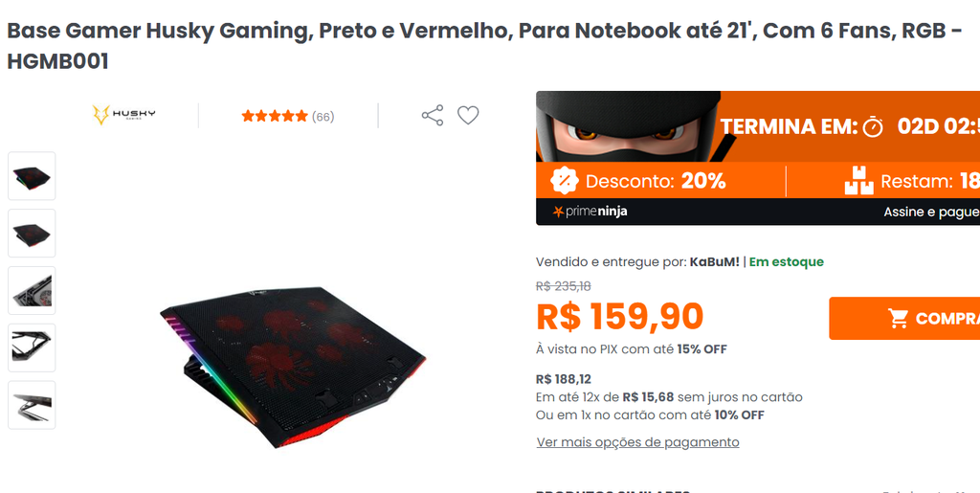The height and width of the screenshot is (493, 980).
Task: Add product to favorites with heart icon
Action: pos(468,116)
